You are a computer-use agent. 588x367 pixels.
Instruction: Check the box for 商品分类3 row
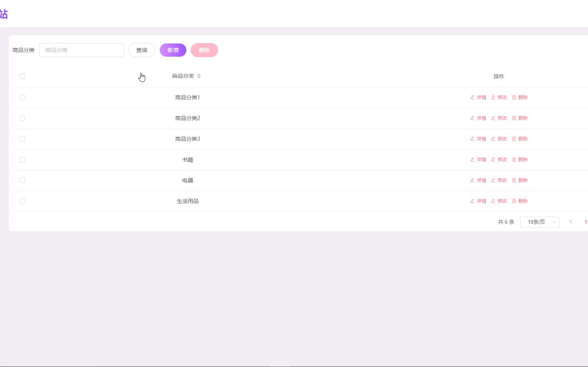click(x=22, y=139)
